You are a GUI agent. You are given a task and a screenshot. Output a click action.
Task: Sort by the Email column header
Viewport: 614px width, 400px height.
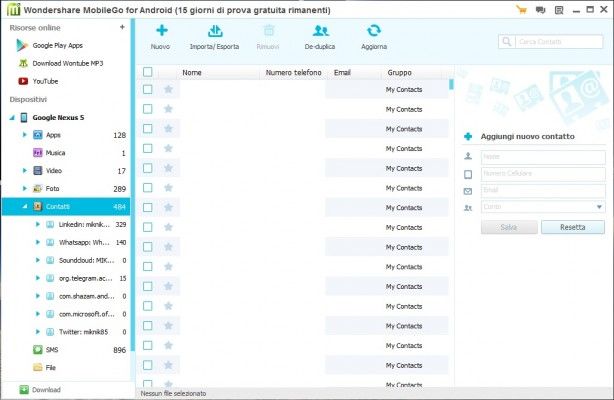(x=342, y=72)
